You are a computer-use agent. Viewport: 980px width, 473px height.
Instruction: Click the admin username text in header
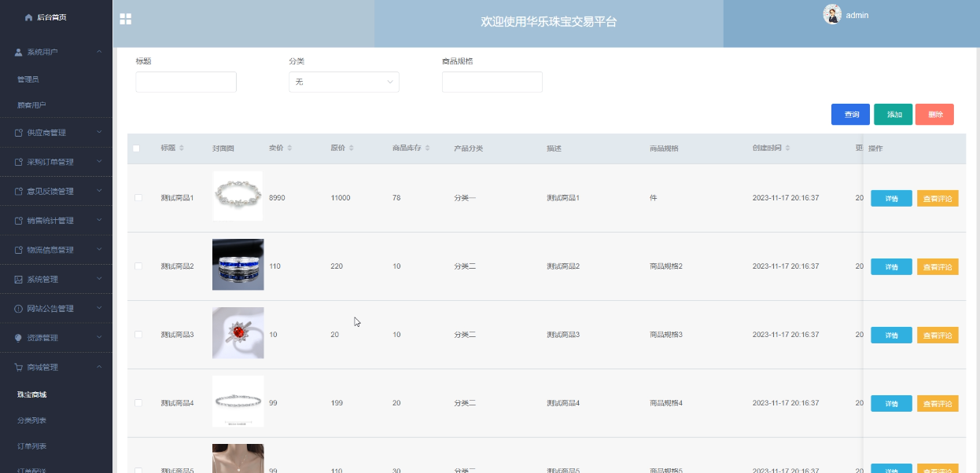(x=857, y=15)
